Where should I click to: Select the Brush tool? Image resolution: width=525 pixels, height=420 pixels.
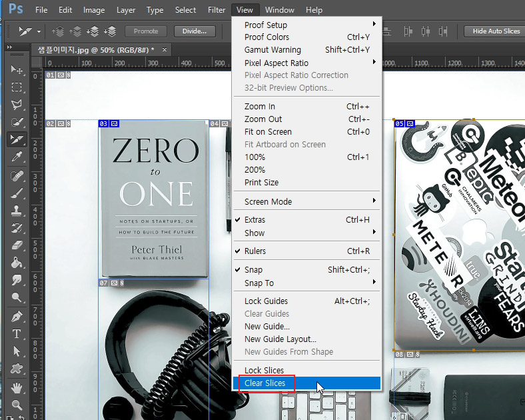17,193
